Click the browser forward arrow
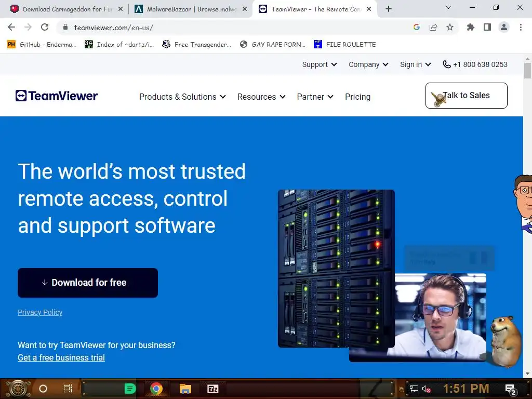This screenshot has height=399, width=532. pyautogui.click(x=28, y=27)
